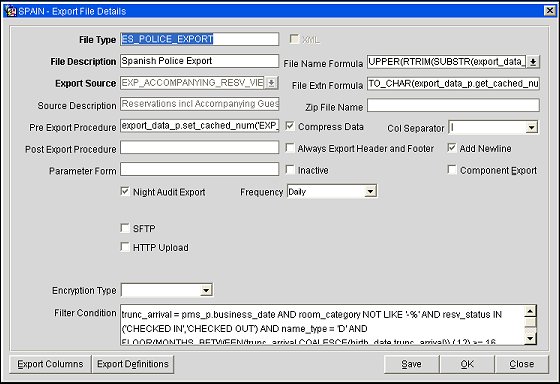560x384 pixels.
Task: Open the Frequency dropdown
Action: coord(370,191)
